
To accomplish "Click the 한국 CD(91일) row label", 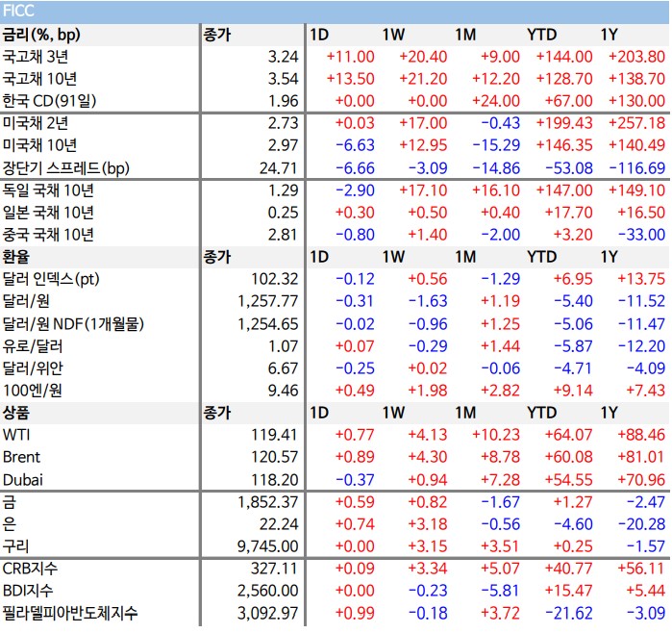I will pos(49,101).
